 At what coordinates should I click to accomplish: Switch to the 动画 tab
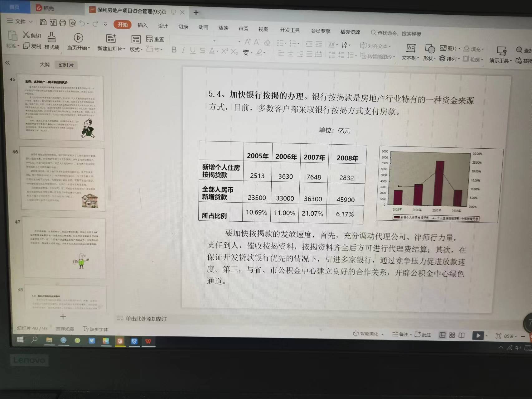pyautogui.click(x=203, y=27)
